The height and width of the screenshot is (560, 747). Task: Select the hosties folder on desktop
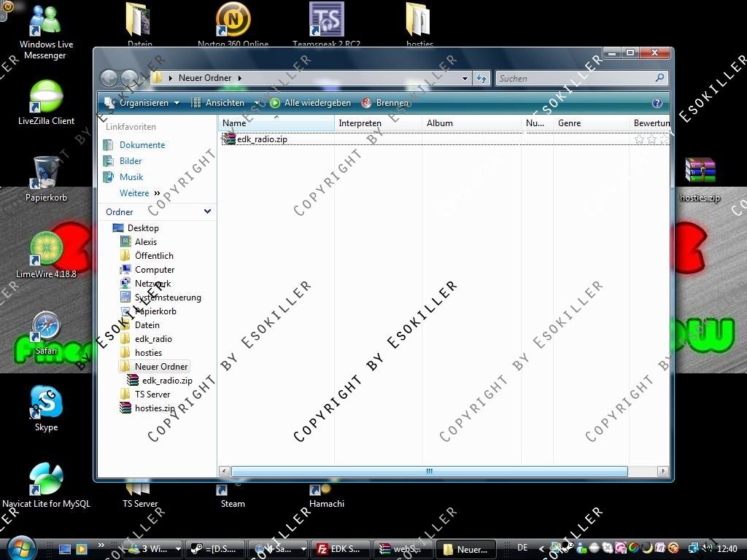pos(419,24)
